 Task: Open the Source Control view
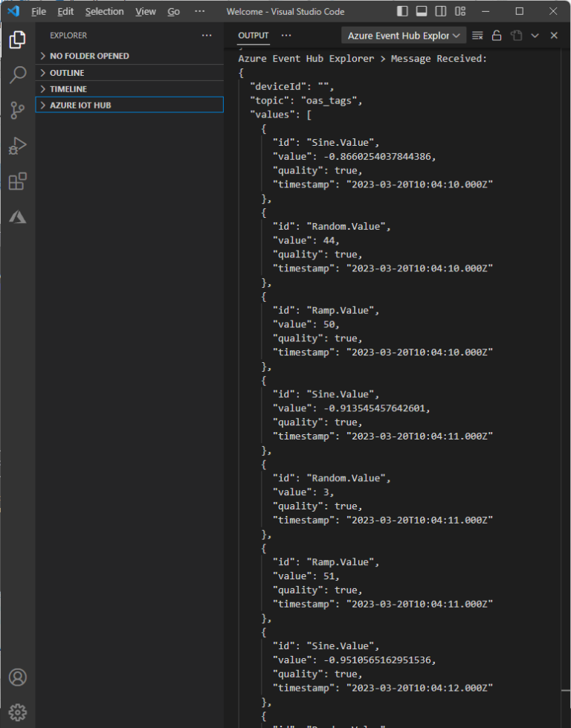coord(18,111)
